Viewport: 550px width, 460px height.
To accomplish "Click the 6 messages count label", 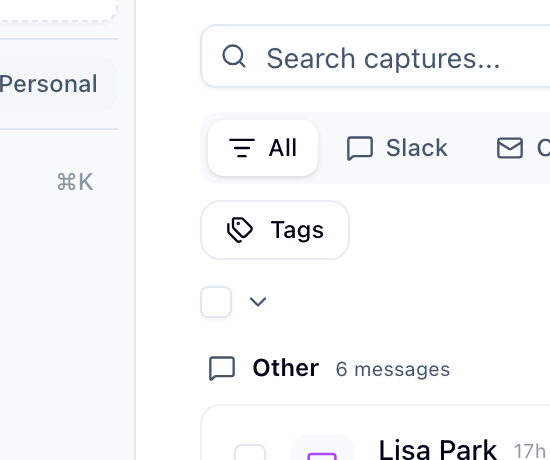I will click(393, 369).
